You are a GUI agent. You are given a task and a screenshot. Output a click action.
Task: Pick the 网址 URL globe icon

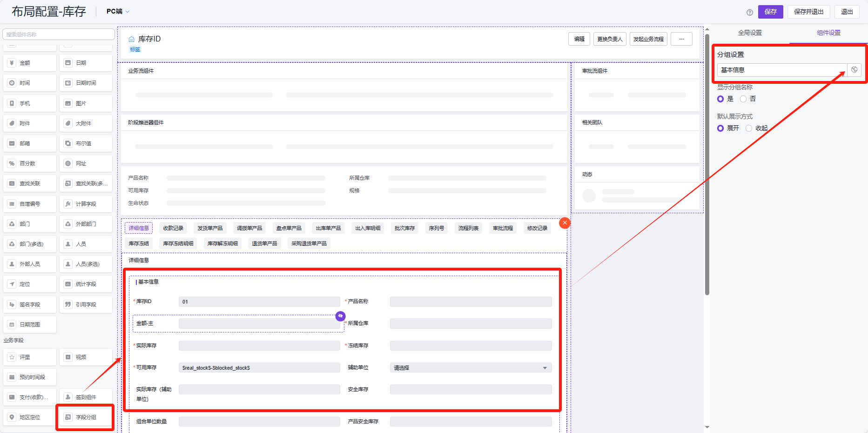point(68,163)
